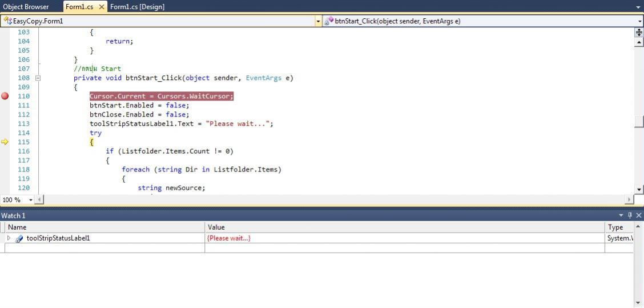Open the EasyCopy.Form1 class dropdown
The width and height of the screenshot is (644, 308).
click(x=318, y=21)
